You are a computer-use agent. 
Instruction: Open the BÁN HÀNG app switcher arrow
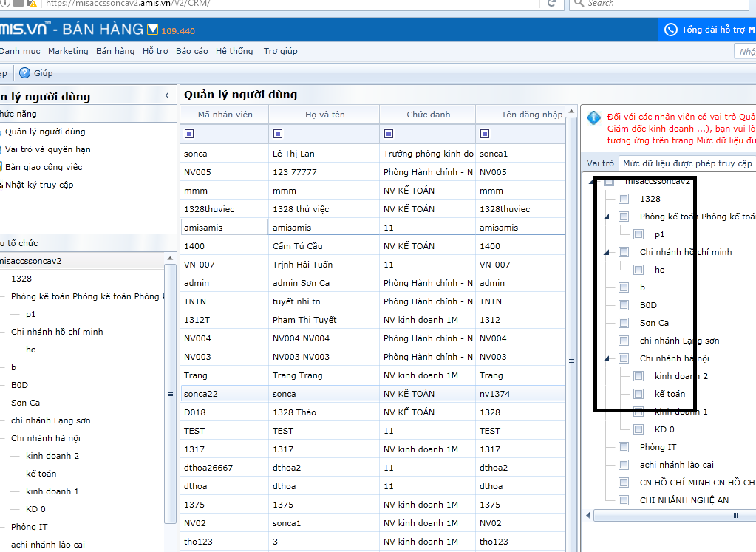(x=152, y=30)
